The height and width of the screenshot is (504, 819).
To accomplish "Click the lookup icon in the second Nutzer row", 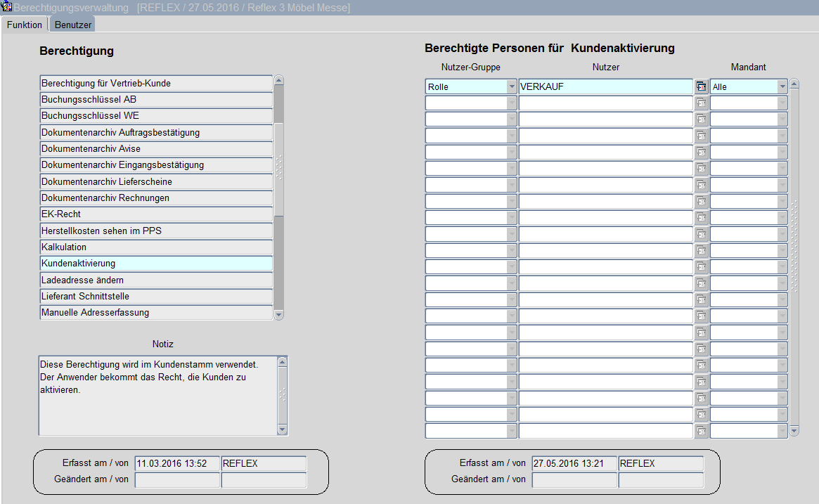I will [x=701, y=103].
